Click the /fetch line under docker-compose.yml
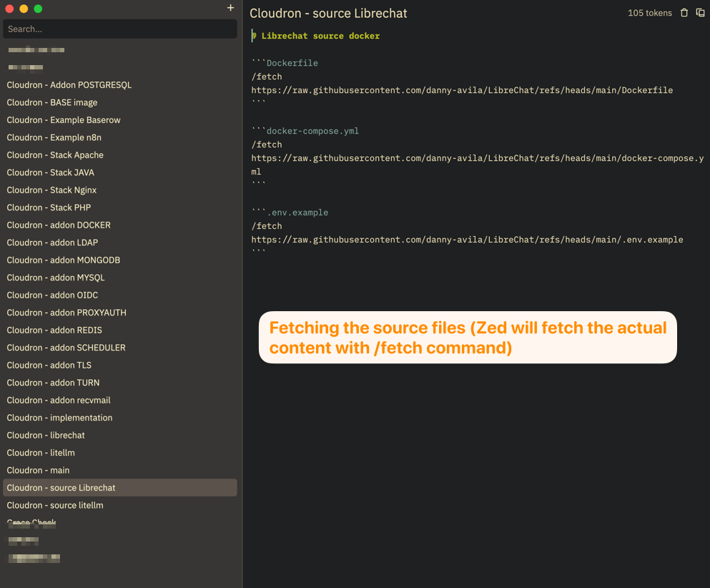This screenshot has width=710, height=588. coord(267,144)
